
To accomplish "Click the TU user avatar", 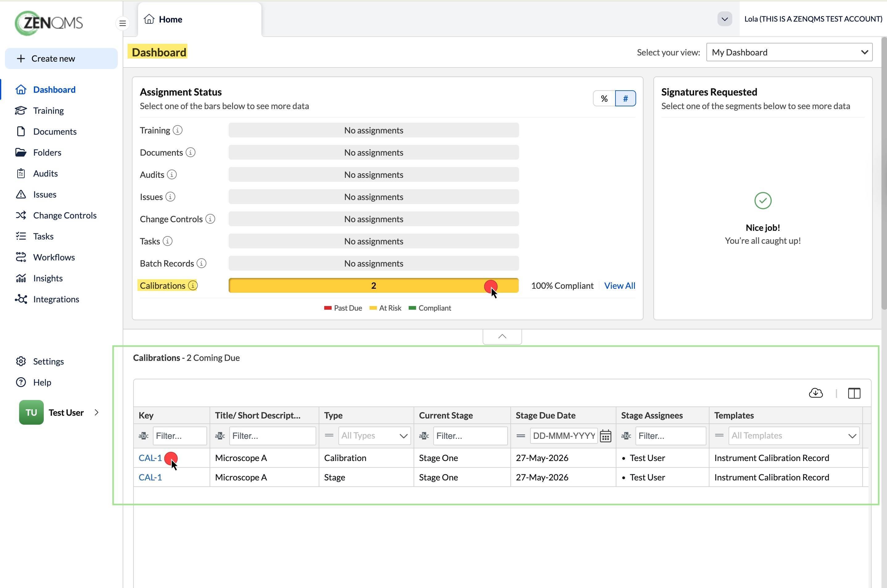I will tap(31, 412).
